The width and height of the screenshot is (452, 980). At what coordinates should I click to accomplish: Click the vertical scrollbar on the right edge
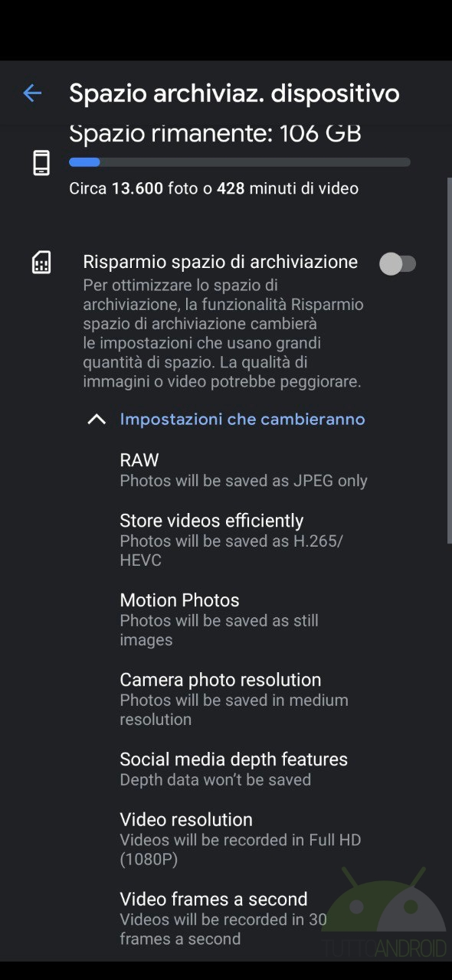coord(449,360)
